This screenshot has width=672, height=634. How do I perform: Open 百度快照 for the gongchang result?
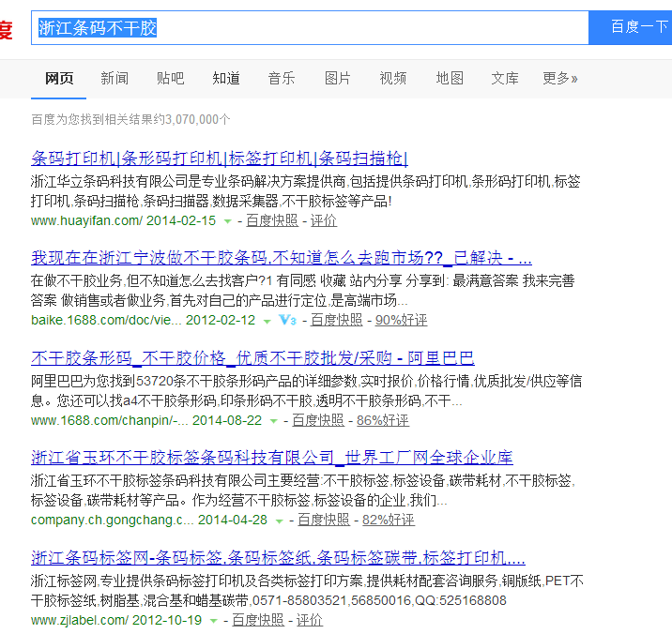pyautogui.click(x=324, y=520)
